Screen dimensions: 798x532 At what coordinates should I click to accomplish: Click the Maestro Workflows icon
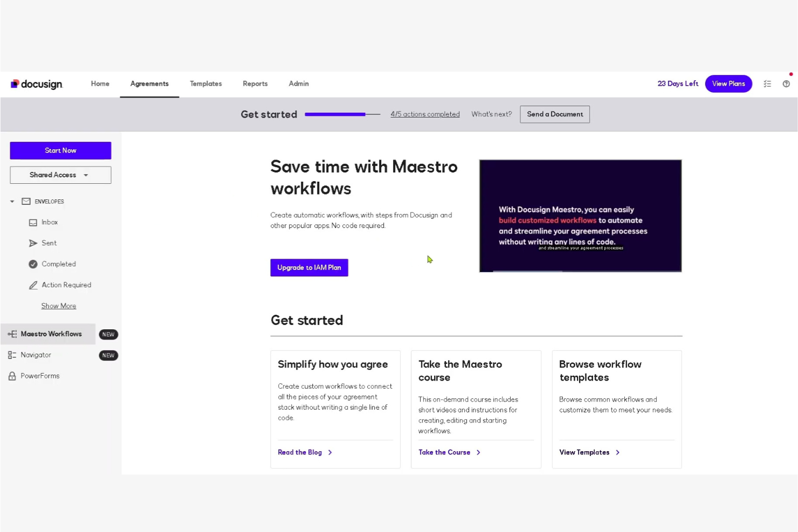click(x=12, y=334)
